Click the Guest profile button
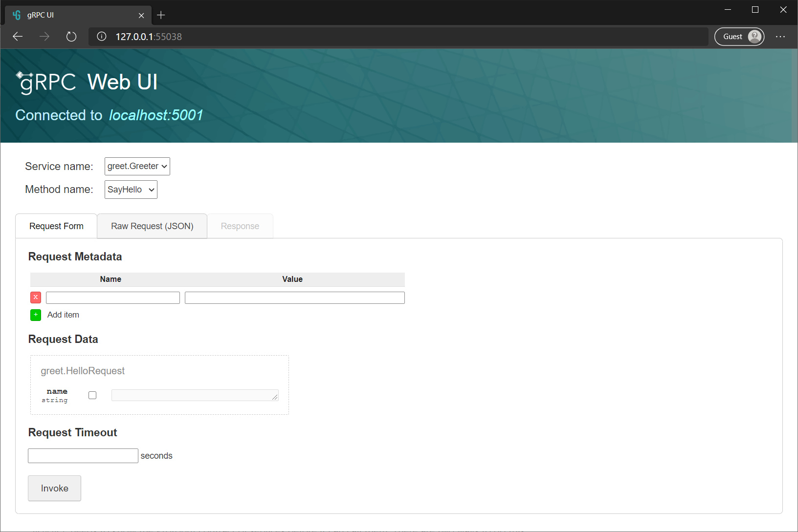The height and width of the screenshot is (532, 798). coord(739,37)
